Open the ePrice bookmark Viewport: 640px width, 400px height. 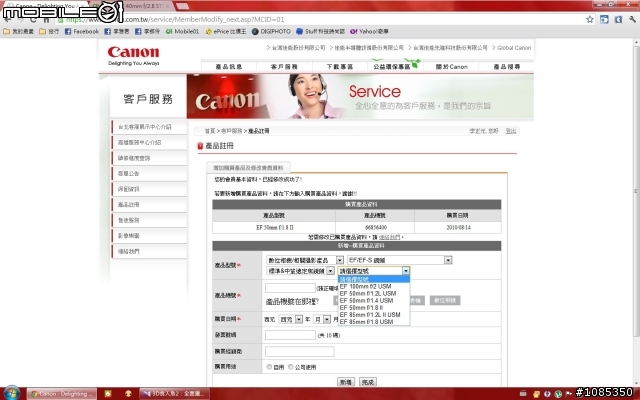coord(226,31)
